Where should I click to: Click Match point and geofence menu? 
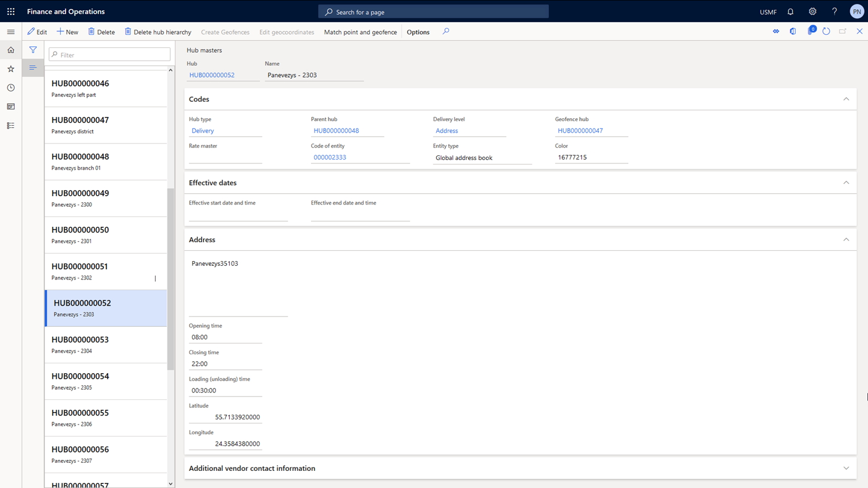point(360,32)
